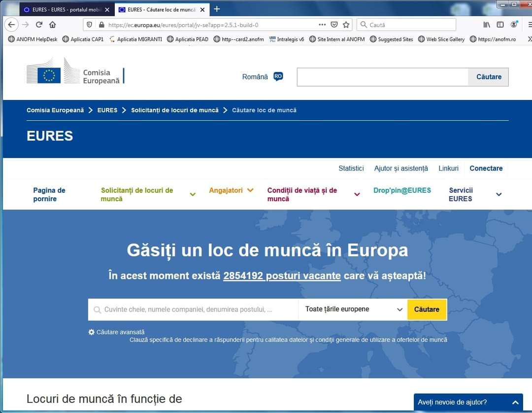Viewport: 532px width, 413px height.
Task: Open the Statistici link
Action: [x=351, y=169]
